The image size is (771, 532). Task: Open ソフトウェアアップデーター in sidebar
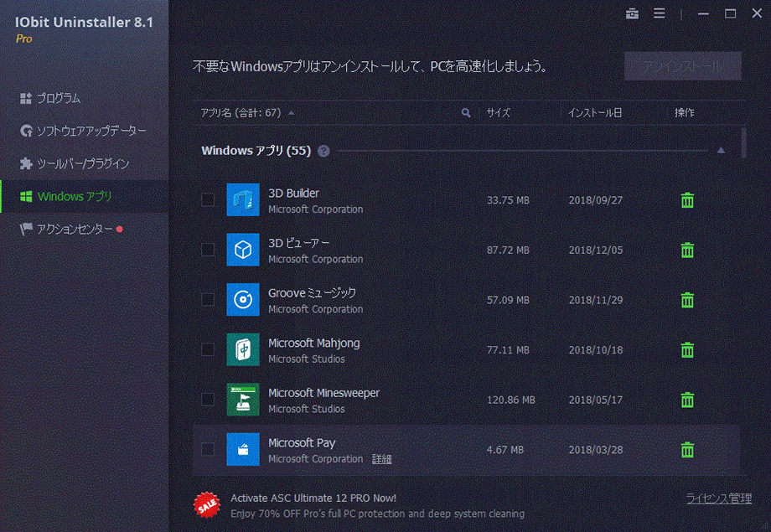83,131
